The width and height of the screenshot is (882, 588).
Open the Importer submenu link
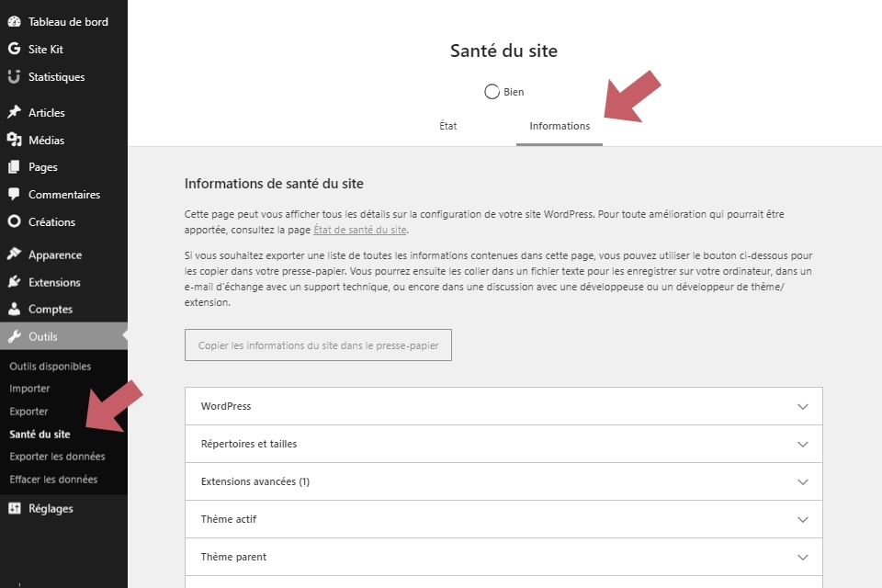click(x=29, y=389)
